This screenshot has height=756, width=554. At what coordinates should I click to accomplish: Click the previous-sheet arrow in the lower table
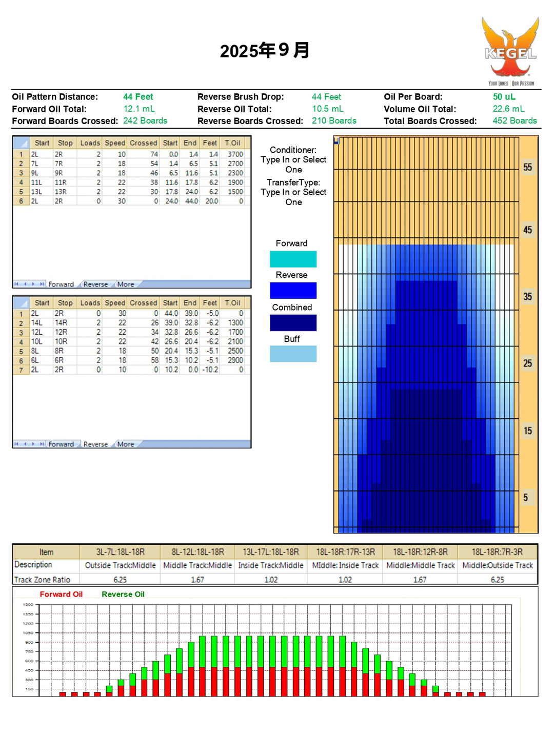pos(25,444)
